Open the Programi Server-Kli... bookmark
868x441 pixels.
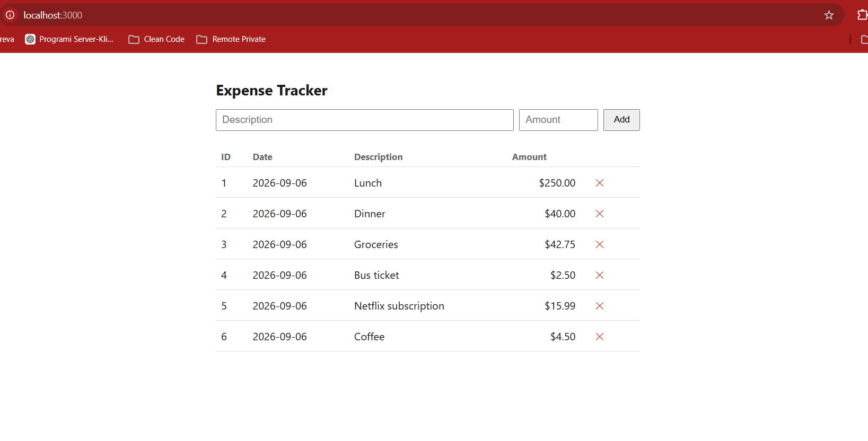coord(69,39)
